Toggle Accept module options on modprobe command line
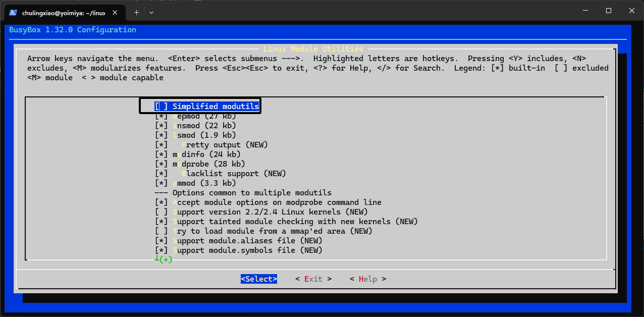Image resolution: width=644 pixels, height=317 pixels. point(268,202)
